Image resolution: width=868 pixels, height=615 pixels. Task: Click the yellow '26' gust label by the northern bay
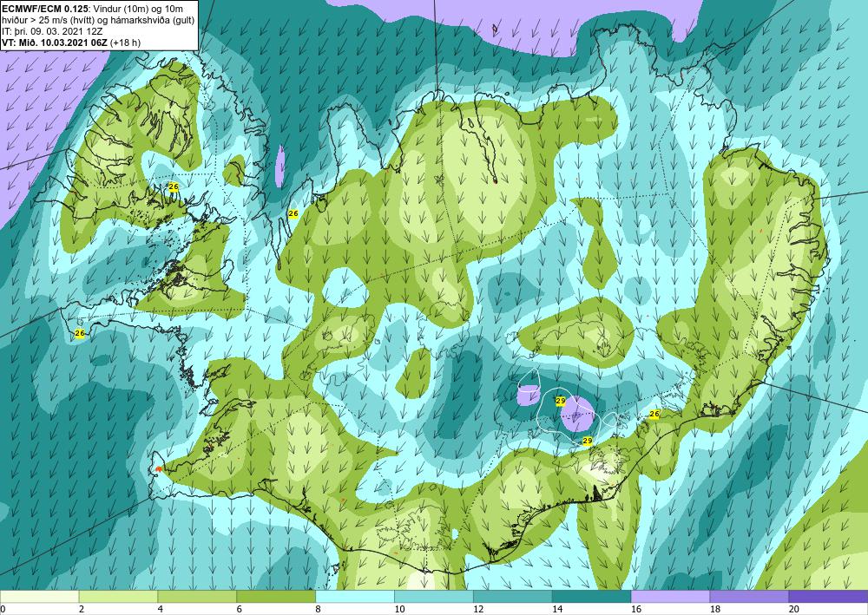coord(293,213)
